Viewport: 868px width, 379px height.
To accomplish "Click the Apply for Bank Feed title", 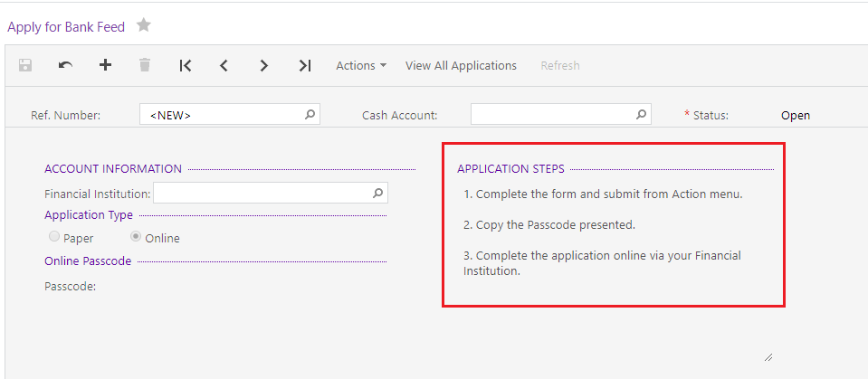I will coord(66,27).
